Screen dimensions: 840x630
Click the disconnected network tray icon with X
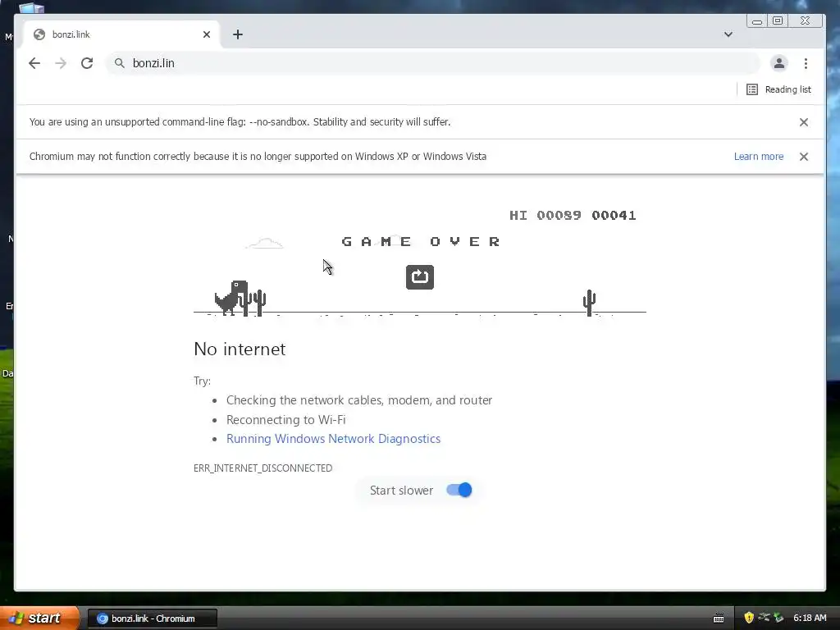[x=764, y=617]
